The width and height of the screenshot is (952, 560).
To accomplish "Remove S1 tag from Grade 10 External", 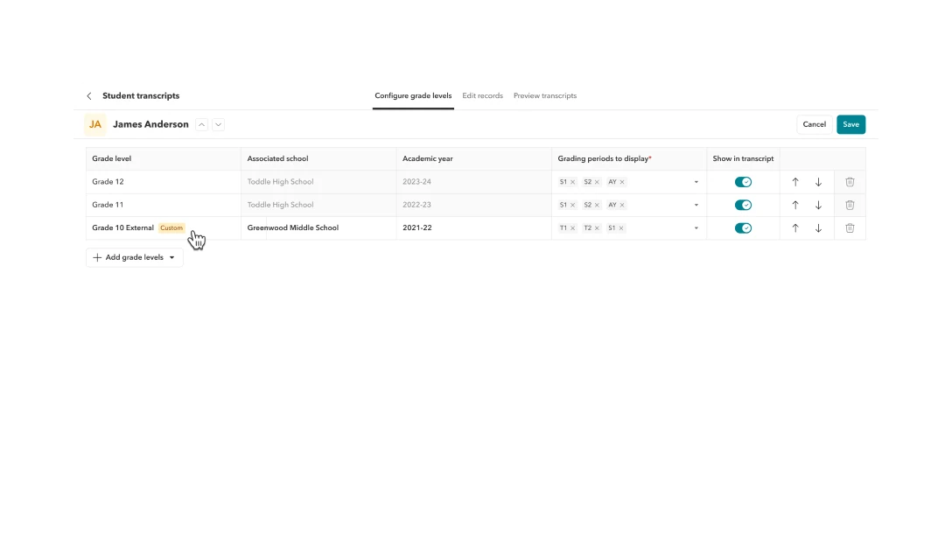I will [621, 227].
